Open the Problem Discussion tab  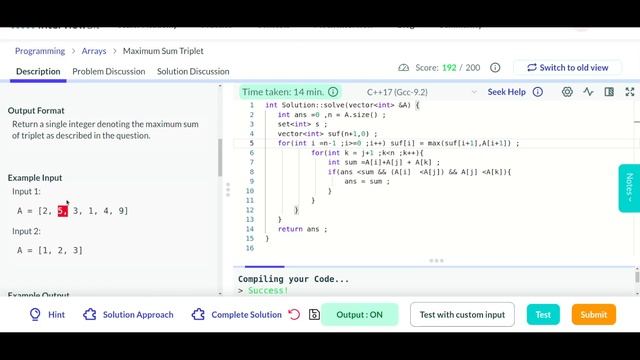(109, 71)
